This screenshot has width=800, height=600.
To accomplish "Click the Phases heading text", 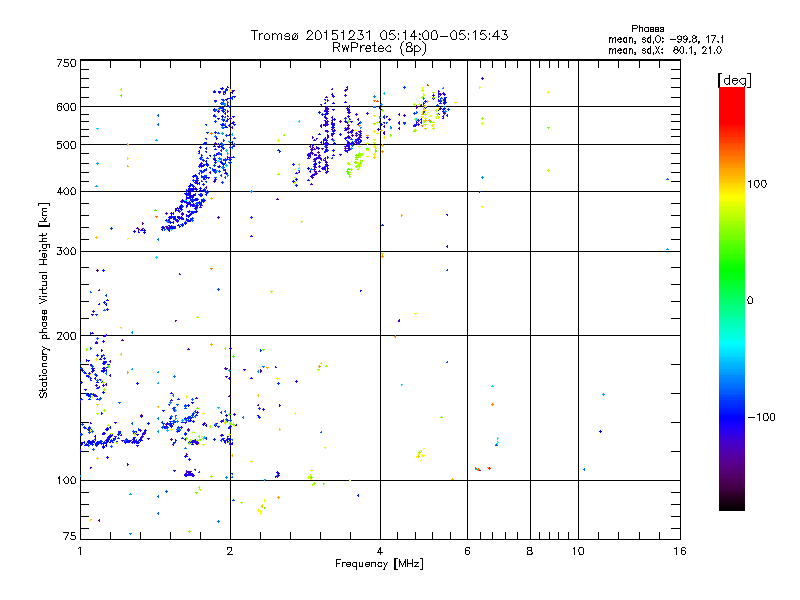I will coord(647,29).
